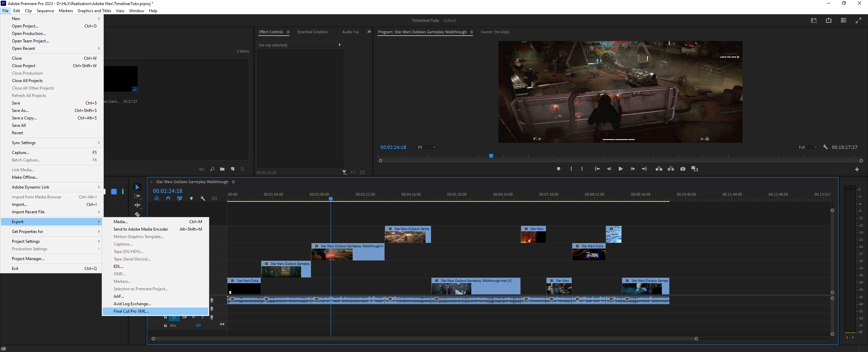Image resolution: width=868 pixels, height=352 pixels.
Task: Click the Lift button
Action: (x=659, y=169)
